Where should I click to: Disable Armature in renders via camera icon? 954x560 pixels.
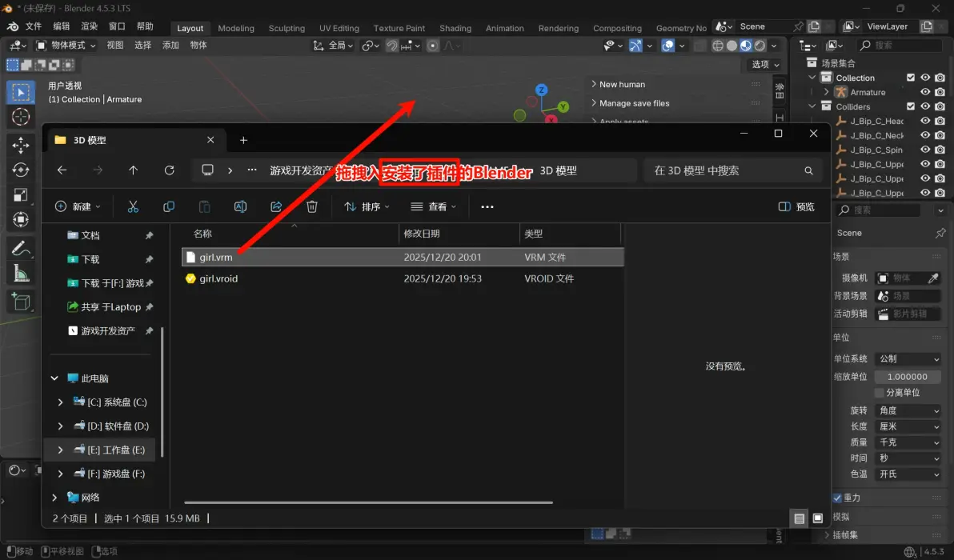940,92
